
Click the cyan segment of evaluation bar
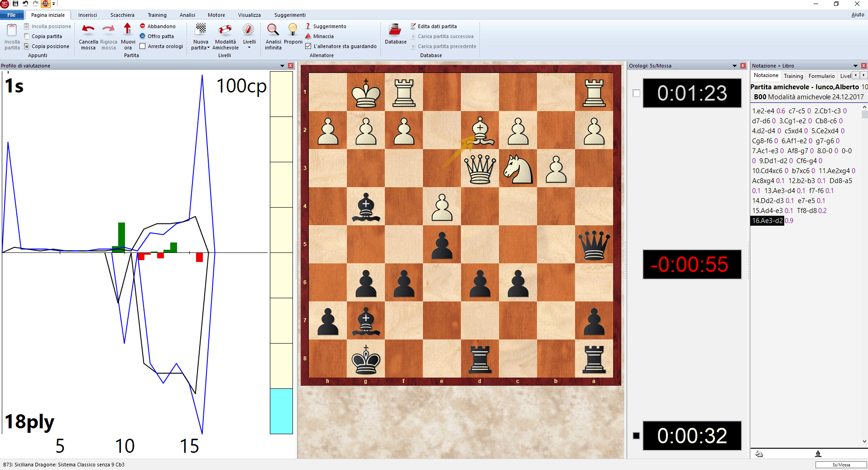click(x=281, y=411)
